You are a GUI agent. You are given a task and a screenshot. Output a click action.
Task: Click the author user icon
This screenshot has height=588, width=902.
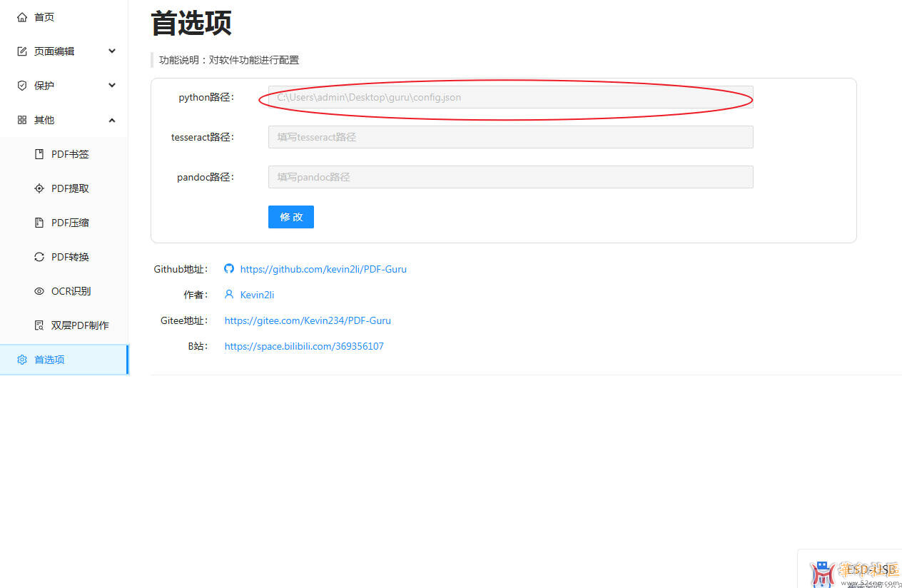tap(229, 295)
